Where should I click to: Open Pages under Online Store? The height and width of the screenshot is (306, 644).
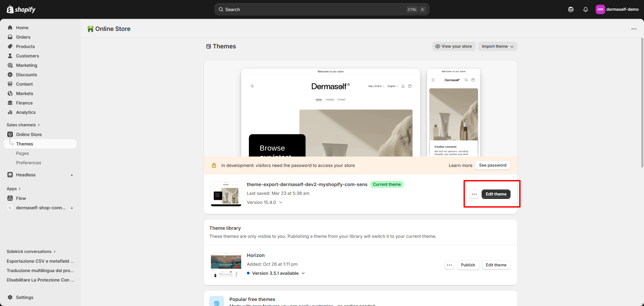point(22,153)
